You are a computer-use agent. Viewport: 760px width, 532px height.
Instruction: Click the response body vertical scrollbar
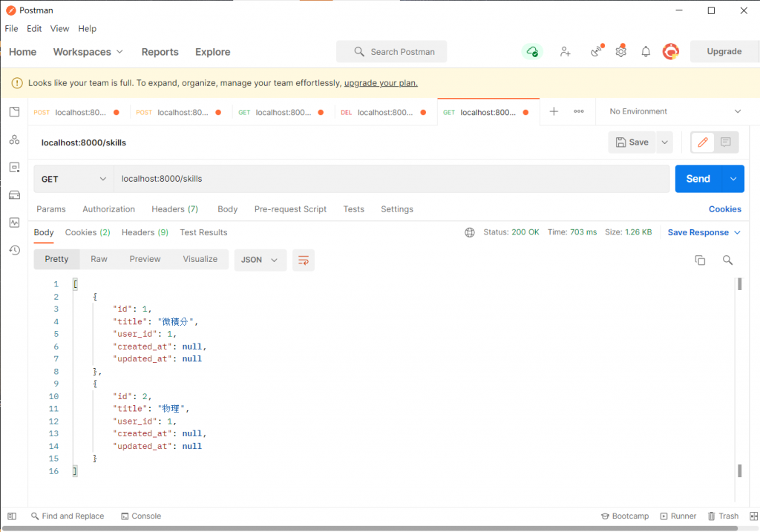[740, 377]
